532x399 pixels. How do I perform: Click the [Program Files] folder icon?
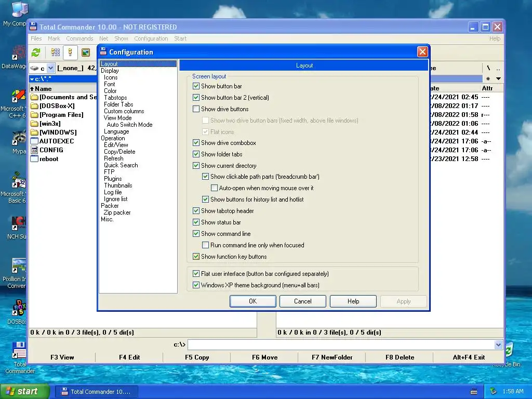point(34,115)
